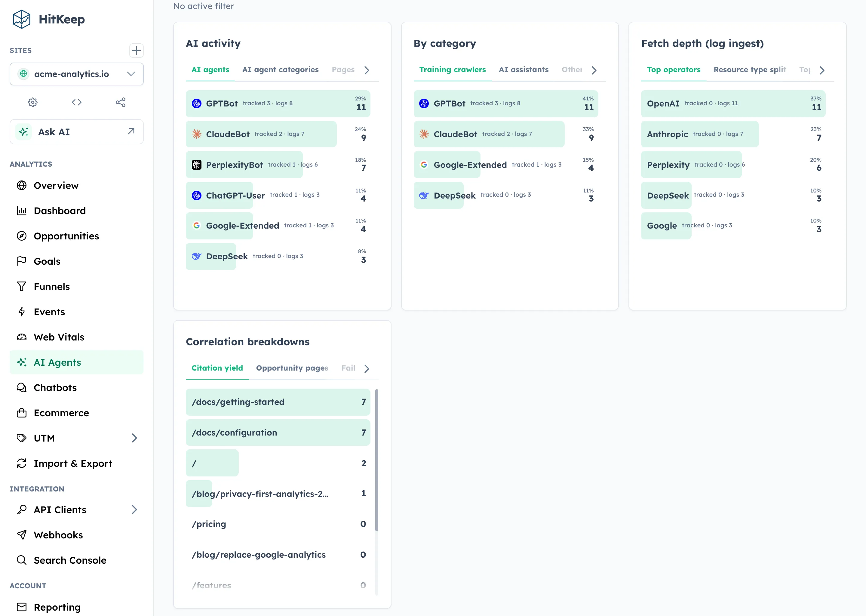This screenshot has height=616, width=866.
Task: Click the Ask AI button
Action: [x=77, y=132]
